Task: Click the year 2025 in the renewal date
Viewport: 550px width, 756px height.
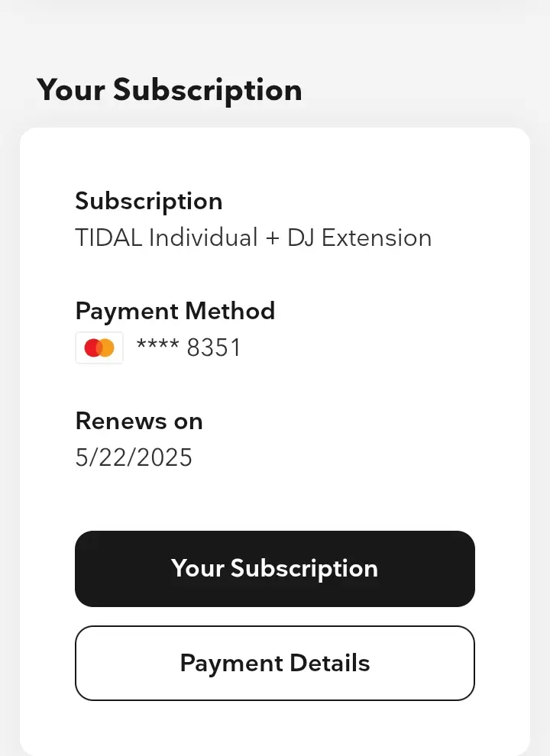Action: pyautogui.click(x=164, y=457)
